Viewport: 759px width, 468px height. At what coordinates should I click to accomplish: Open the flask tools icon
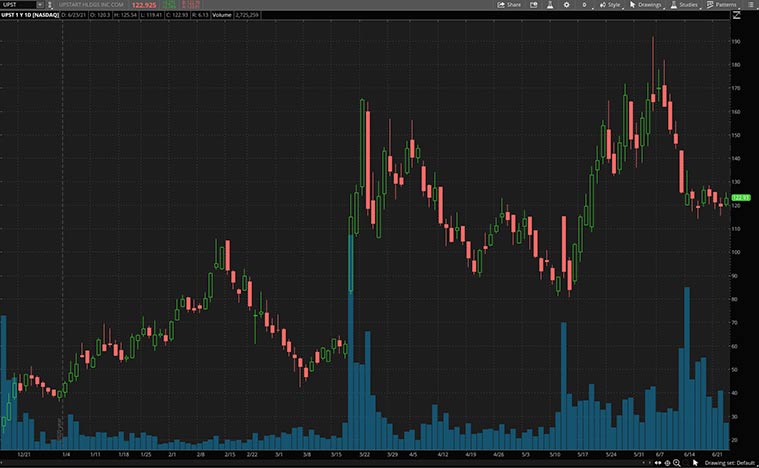coord(548,5)
